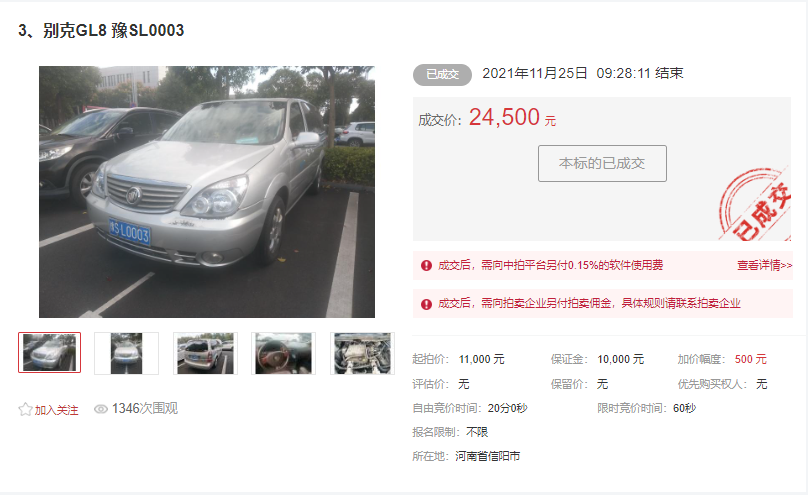This screenshot has height=495, width=808.
Task: Click the 加入关注 follow link
Action: tap(56, 410)
